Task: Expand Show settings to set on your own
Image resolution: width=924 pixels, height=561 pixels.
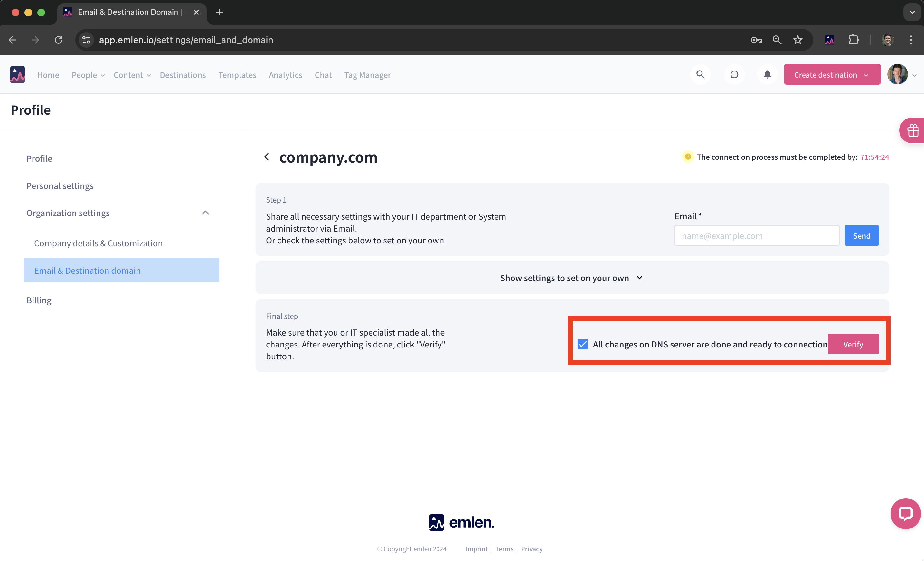Action: click(x=571, y=278)
